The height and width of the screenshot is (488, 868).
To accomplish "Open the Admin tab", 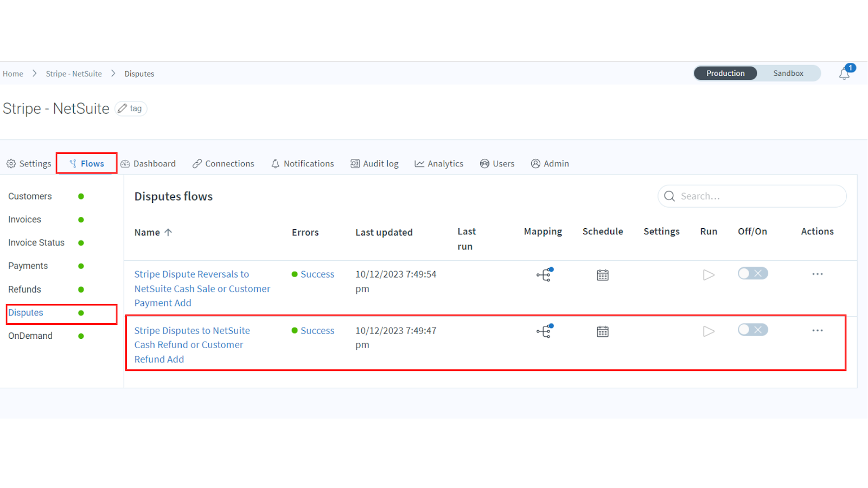I will click(550, 164).
